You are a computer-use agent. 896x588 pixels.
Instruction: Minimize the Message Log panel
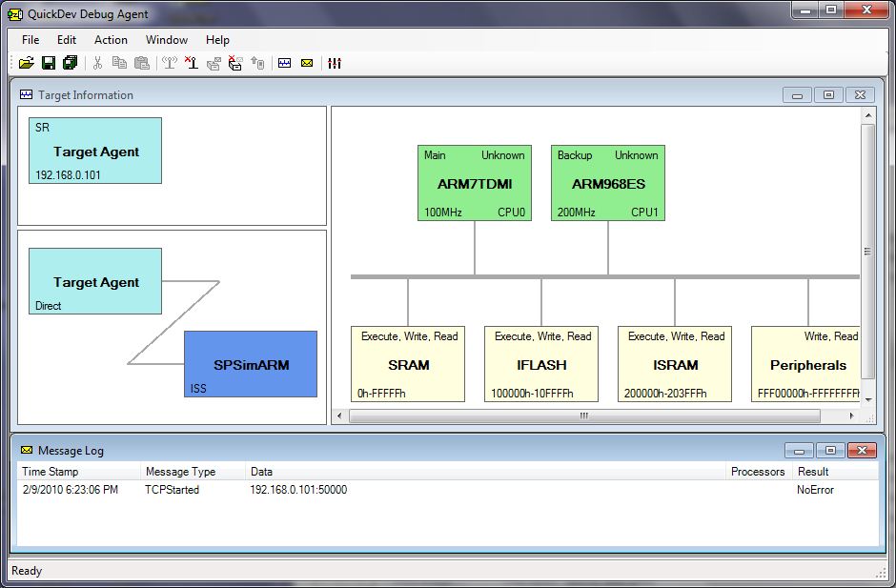pos(799,451)
